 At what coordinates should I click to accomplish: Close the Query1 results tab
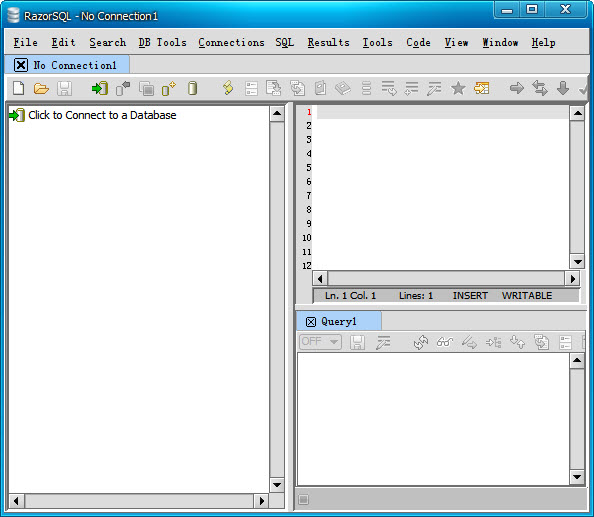pyautogui.click(x=311, y=322)
